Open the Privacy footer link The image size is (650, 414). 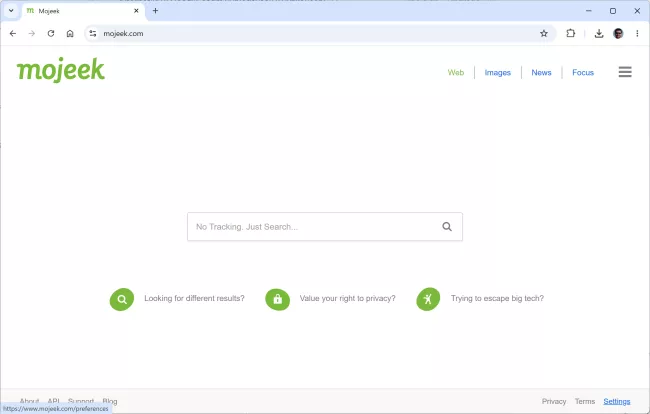(x=554, y=401)
